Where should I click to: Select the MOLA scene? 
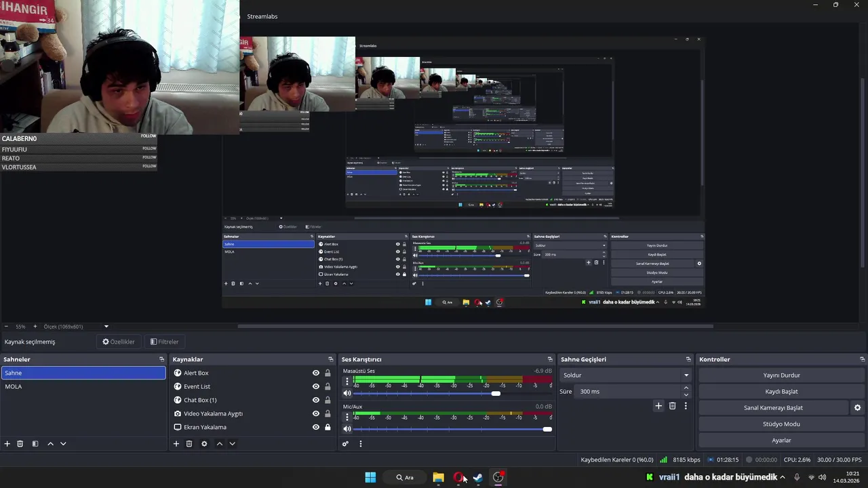pos(83,386)
